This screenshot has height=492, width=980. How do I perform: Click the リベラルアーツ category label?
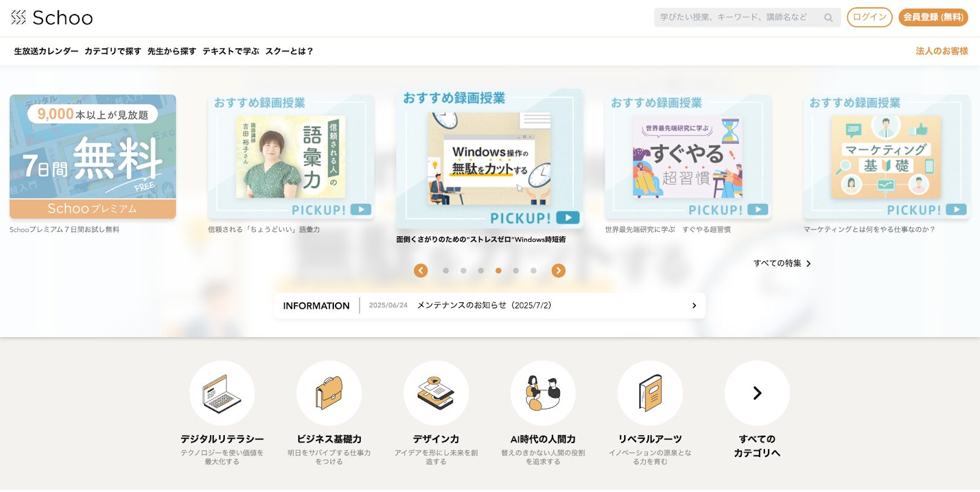coord(650,439)
